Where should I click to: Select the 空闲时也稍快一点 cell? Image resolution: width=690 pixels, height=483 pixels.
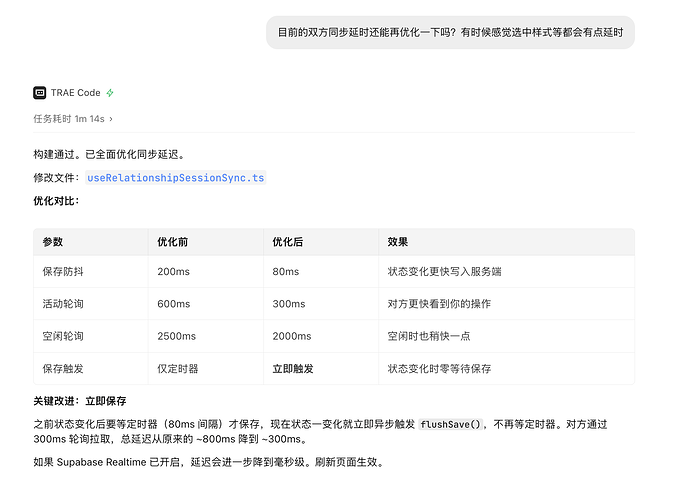pyautogui.click(x=506, y=336)
